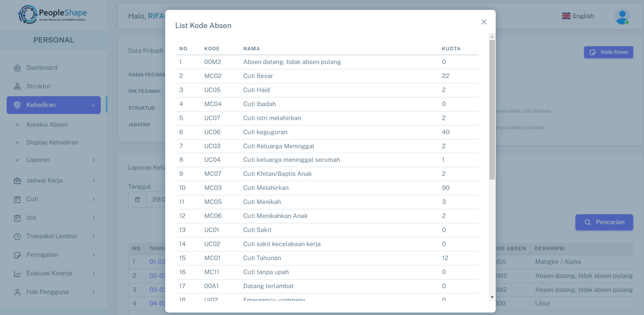Viewport: 644px width, 315px height.
Task: Click the Kehadiran fingerprint icon
Action: click(x=17, y=105)
